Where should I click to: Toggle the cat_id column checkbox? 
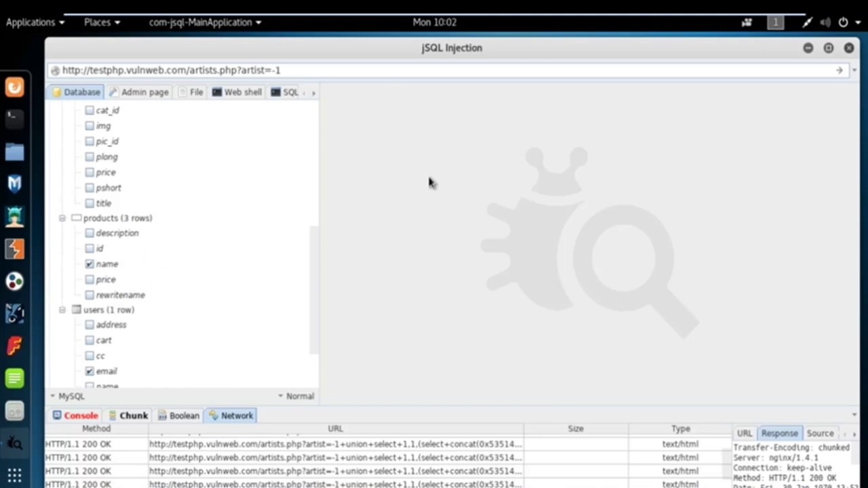tap(90, 110)
